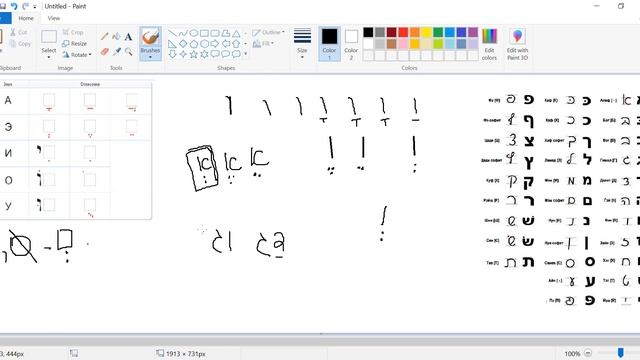Choose the Pentagon shape

[194, 44]
